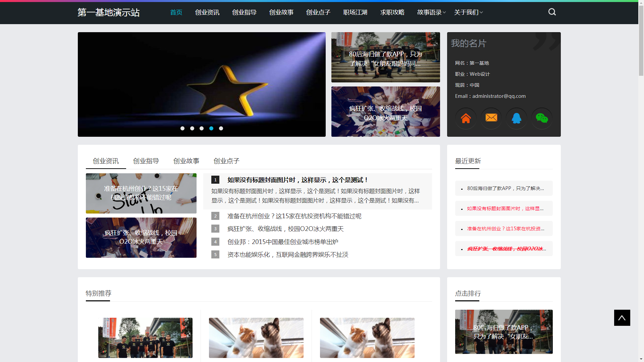Select the second carousel slide dot
Viewport: 644px width, 362px height.
click(x=192, y=128)
